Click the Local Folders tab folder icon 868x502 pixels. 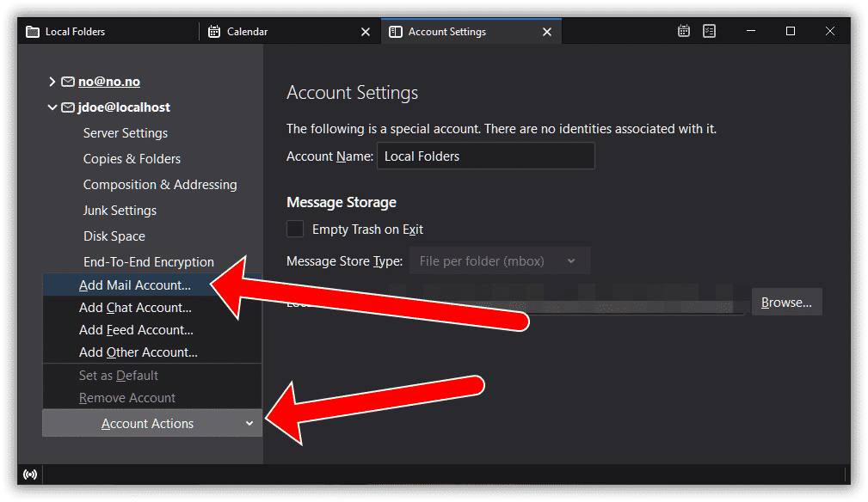point(33,32)
